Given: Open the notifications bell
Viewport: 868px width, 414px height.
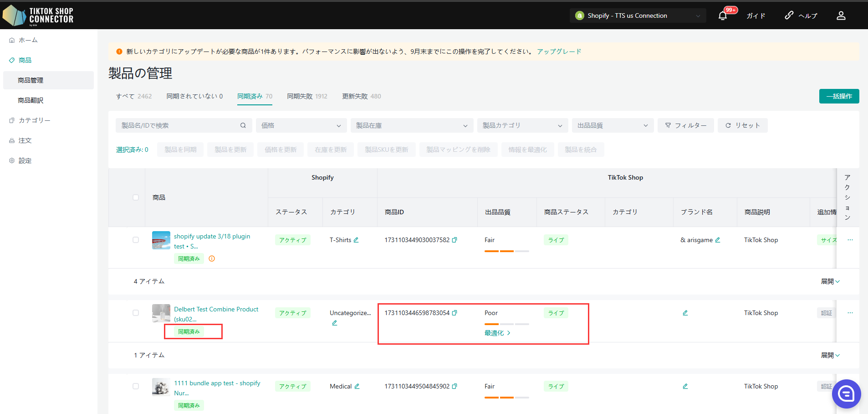Looking at the screenshot, I should pos(722,16).
